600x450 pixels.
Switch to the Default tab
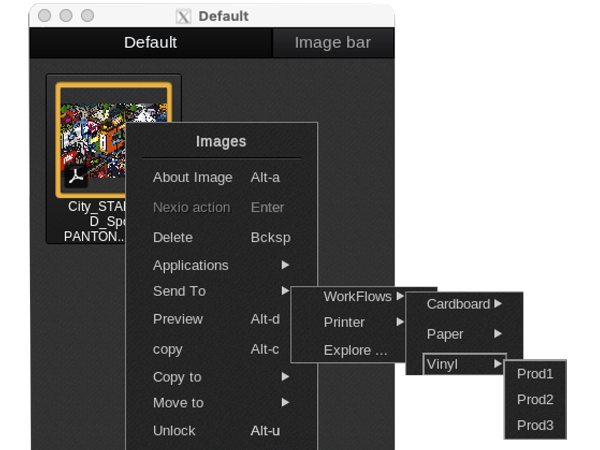[x=150, y=42]
